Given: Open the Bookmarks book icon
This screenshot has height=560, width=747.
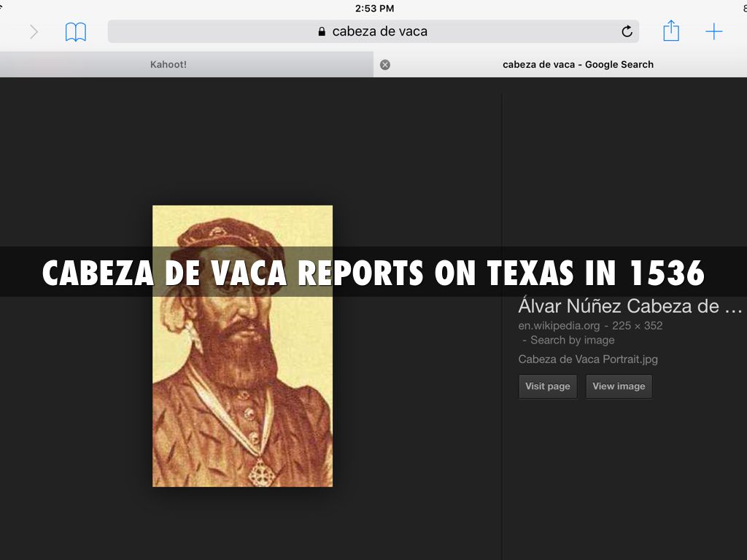Looking at the screenshot, I should tap(75, 31).
